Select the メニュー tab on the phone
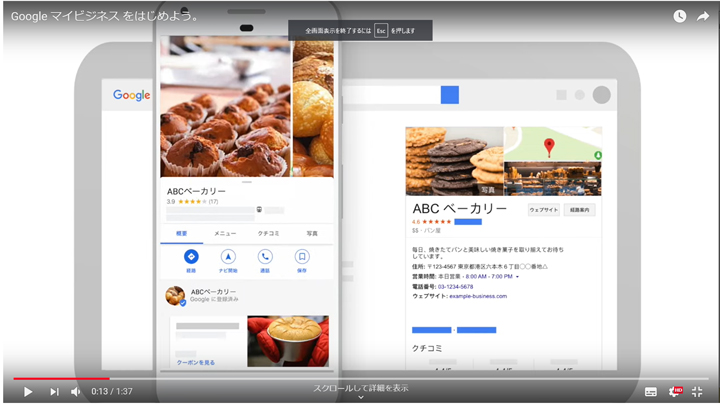This screenshot has height=405, width=720. tap(225, 234)
